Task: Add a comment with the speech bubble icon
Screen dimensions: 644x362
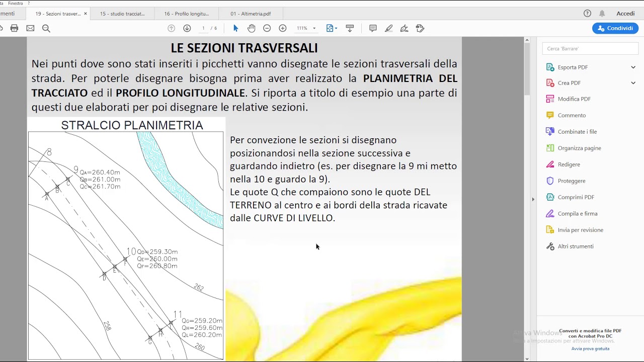Action: tap(373, 28)
